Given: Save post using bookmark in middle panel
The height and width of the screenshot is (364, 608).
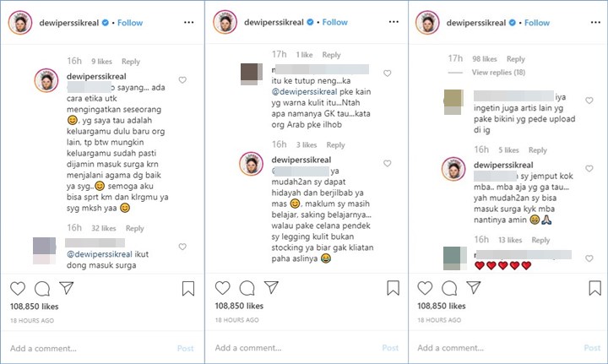Looking at the screenshot, I should coord(392,288).
